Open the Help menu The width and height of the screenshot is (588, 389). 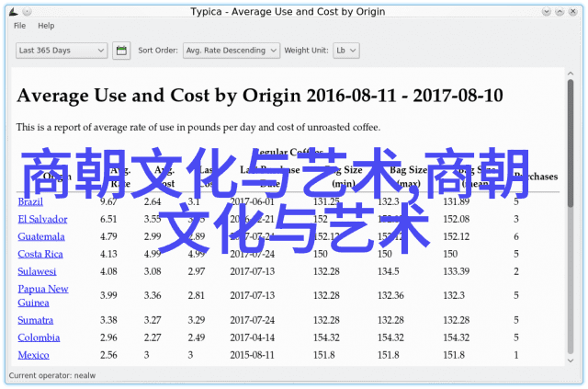46,26
